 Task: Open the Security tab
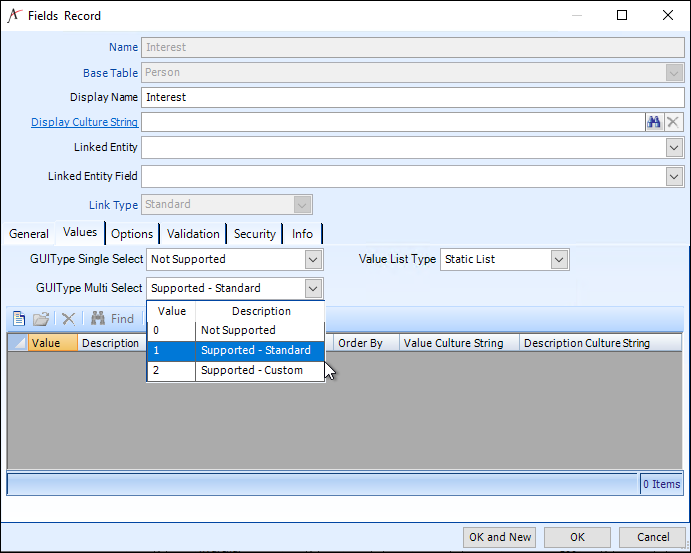(254, 234)
